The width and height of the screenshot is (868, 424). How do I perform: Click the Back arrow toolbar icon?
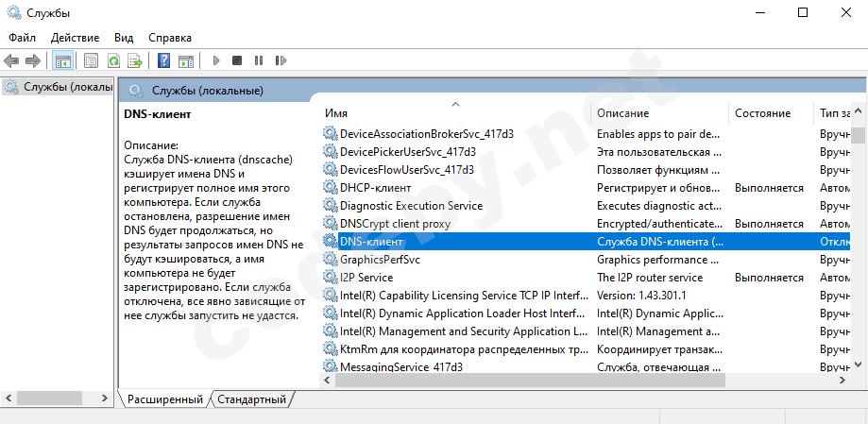(x=11, y=60)
